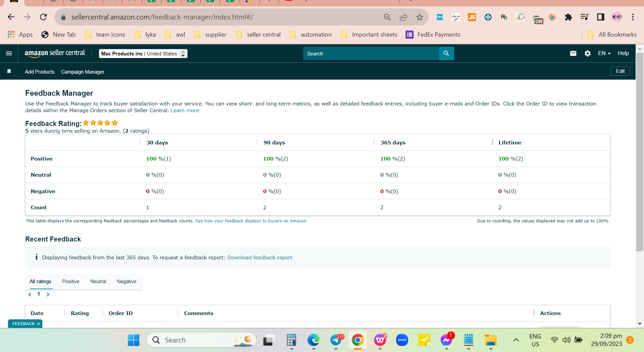The image size is (644, 352).
Task: Open the settings gear icon
Action: pyautogui.click(x=588, y=53)
